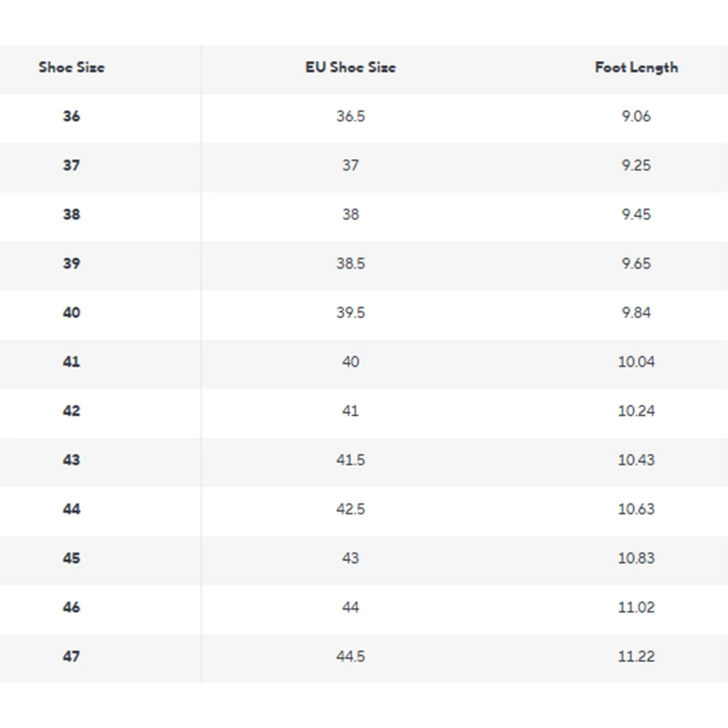728x728 pixels.
Task: Click foot length 10.24 value
Action: click(x=636, y=411)
